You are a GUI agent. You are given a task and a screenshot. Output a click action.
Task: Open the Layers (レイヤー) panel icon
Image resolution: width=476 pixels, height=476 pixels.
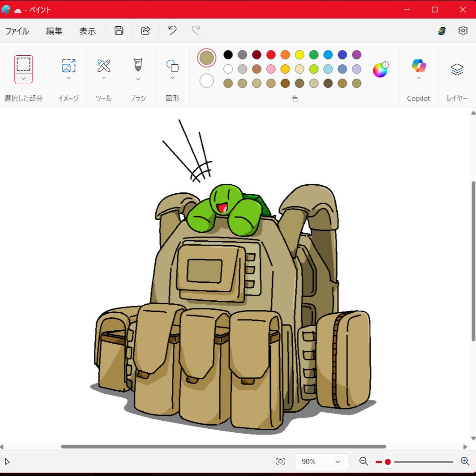pyautogui.click(x=457, y=69)
